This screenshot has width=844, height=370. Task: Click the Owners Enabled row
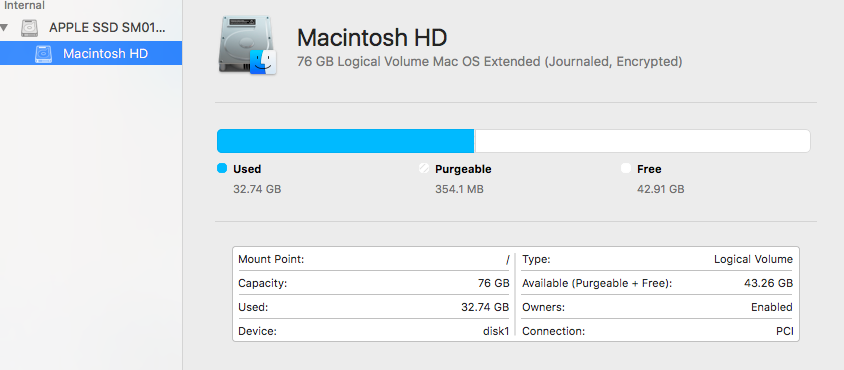(x=657, y=307)
